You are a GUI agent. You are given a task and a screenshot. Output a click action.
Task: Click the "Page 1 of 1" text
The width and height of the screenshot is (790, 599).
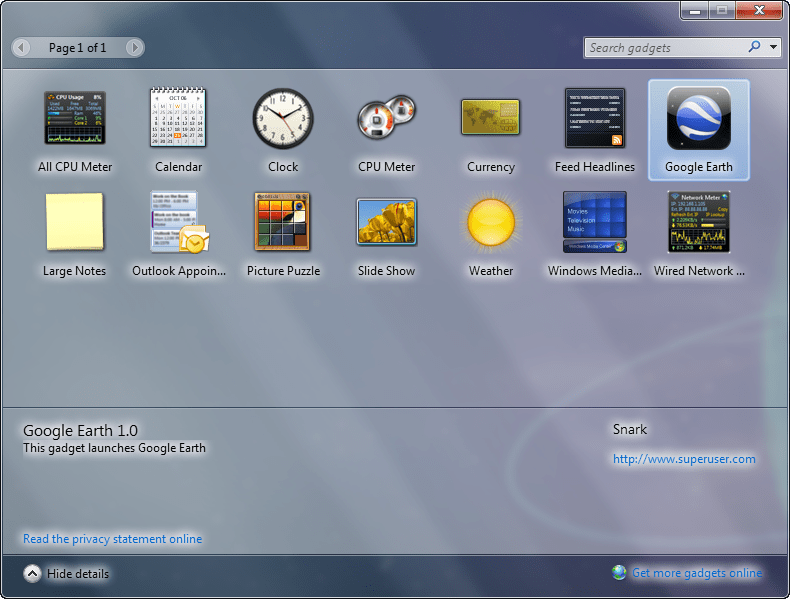pyautogui.click(x=78, y=48)
